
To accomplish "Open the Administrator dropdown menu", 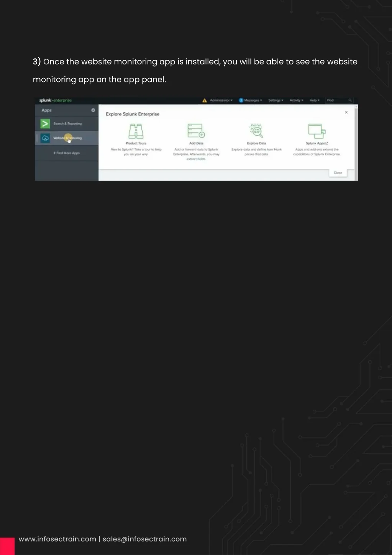I will pos(221,100).
